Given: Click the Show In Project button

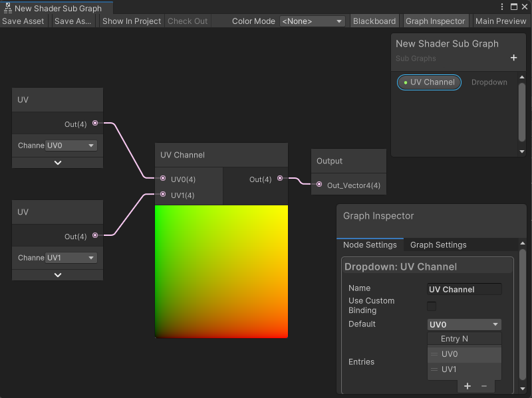Looking at the screenshot, I should 131,21.
